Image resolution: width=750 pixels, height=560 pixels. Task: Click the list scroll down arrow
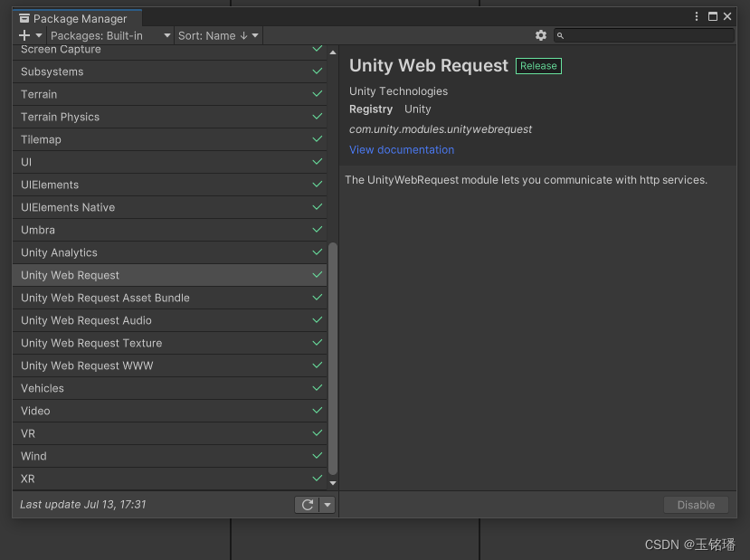[333, 483]
